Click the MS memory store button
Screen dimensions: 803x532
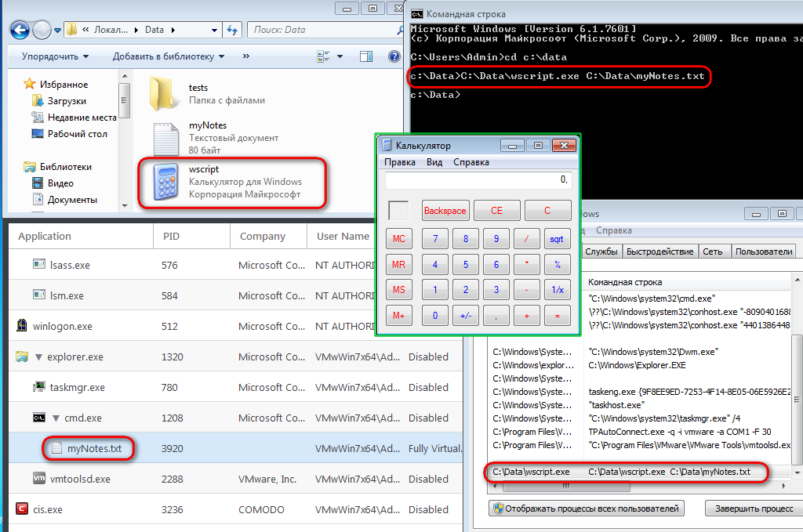coord(399,290)
